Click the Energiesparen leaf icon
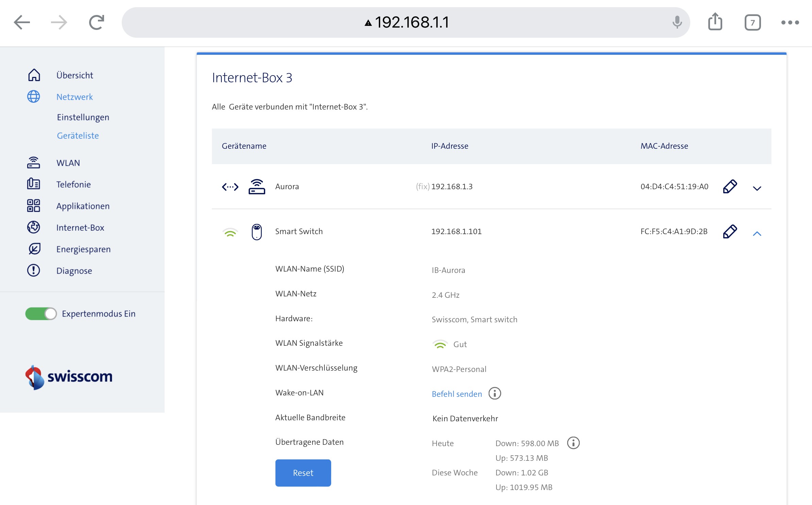This screenshot has width=812, height=505. [34, 249]
